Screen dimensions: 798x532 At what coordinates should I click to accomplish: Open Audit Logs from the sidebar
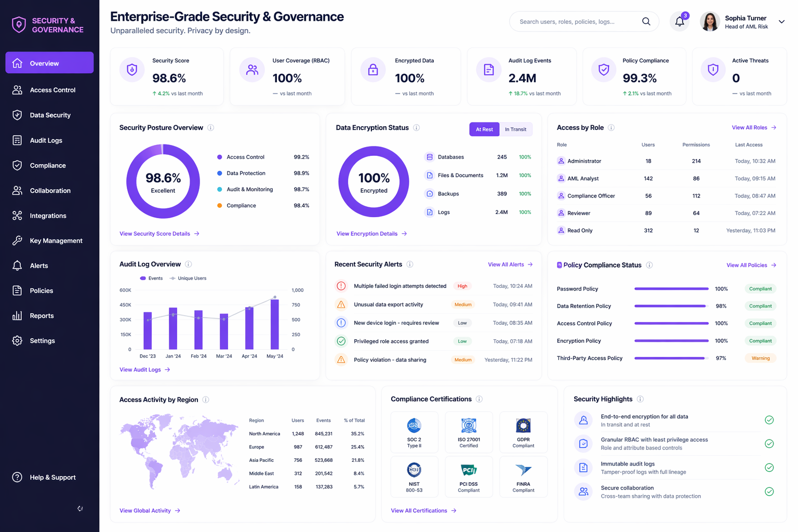pos(49,140)
